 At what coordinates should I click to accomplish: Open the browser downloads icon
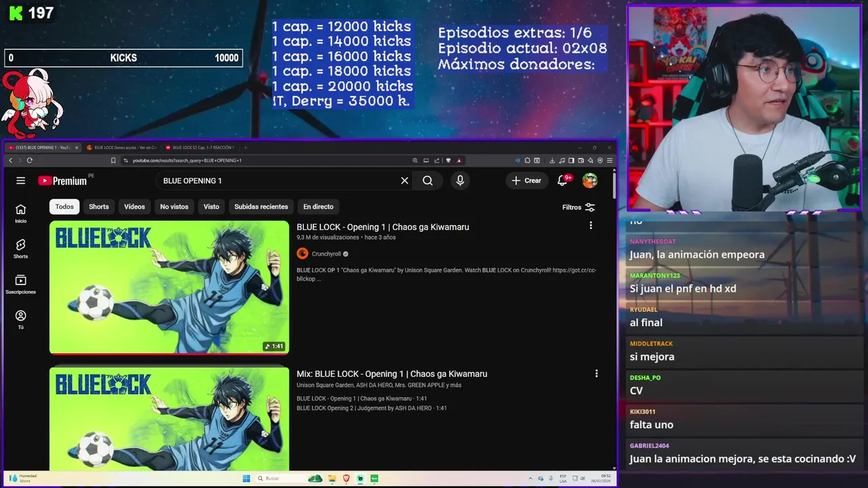552,161
